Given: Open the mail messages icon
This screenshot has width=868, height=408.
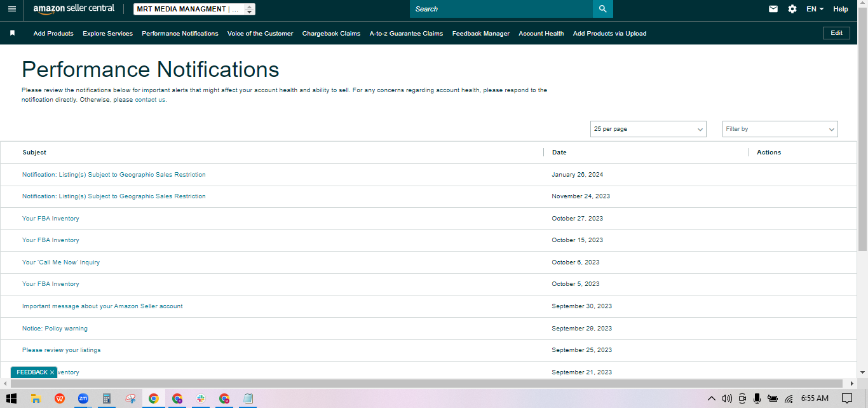Looking at the screenshot, I should click(x=773, y=9).
